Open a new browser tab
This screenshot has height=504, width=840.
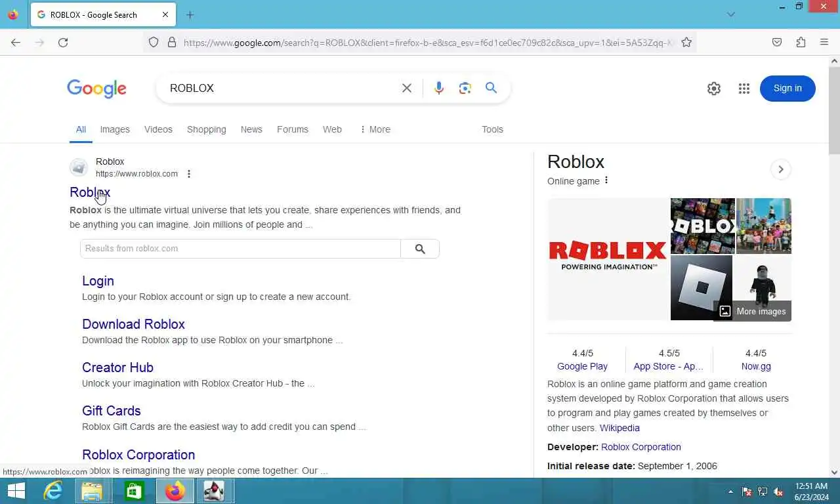tap(190, 14)
